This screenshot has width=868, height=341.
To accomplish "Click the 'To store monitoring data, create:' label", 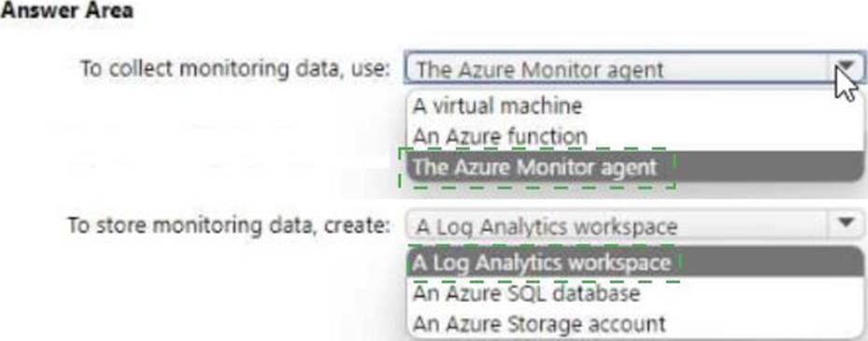I will [229, 225].
